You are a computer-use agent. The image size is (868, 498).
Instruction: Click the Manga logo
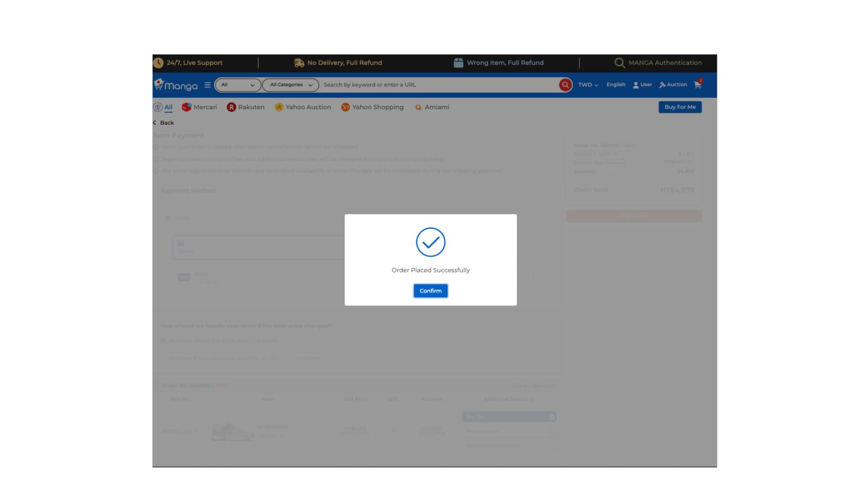pyautogui.click(x=176, y=85)
